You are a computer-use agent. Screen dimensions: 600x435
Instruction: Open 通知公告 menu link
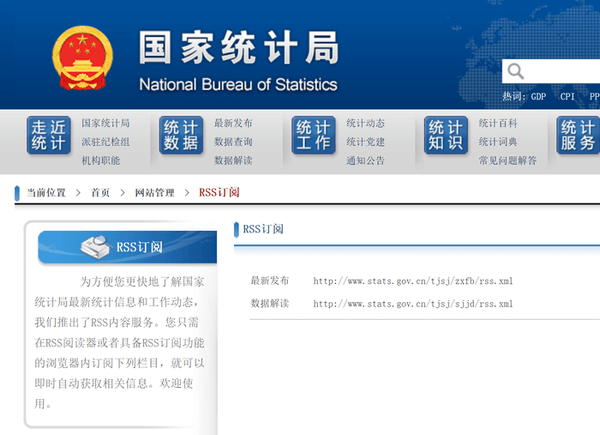point(365,160)
